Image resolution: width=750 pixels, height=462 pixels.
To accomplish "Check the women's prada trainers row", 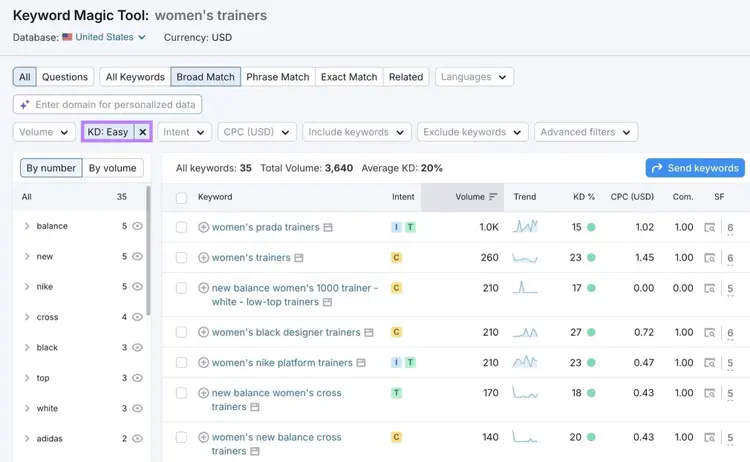I will [181, 227].
